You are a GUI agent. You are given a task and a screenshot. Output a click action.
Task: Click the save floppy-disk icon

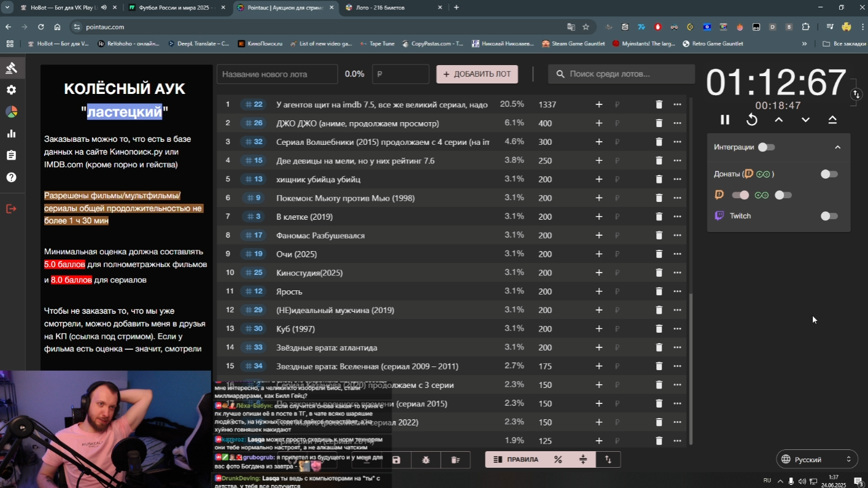click(396, 460)
